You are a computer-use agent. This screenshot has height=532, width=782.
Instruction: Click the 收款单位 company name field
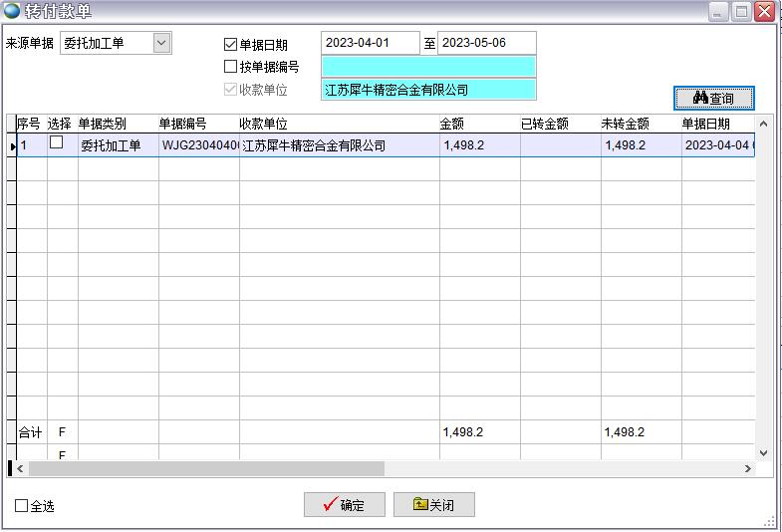[x=427, y=90]
